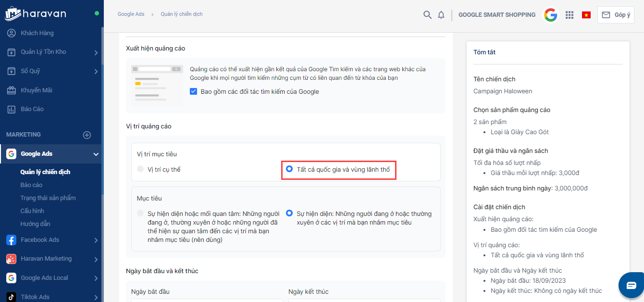The width and height of the screenshot is (644, 302).
Task: Select 'Vị trí cụ thể' radio option
Action: pyautogui.click(x=140, y=169)
